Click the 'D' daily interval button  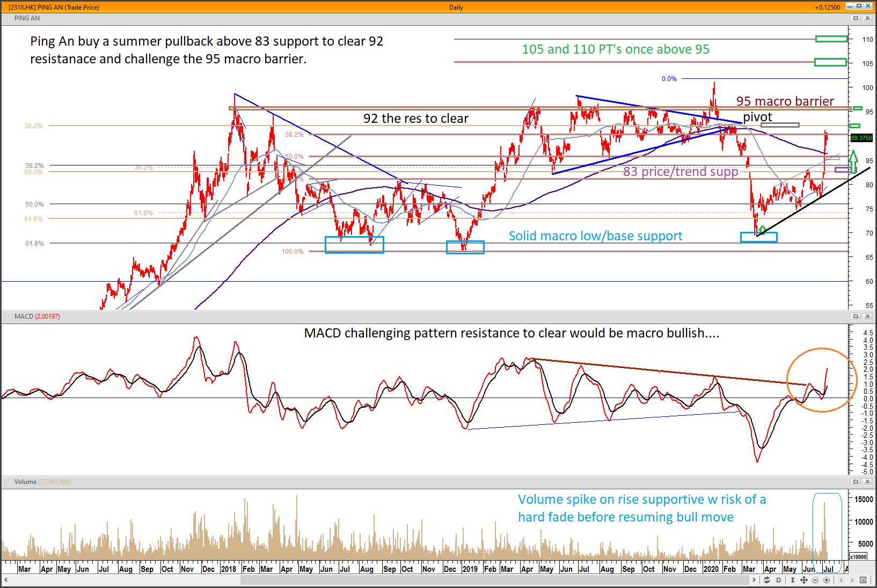tap(779, 580)
